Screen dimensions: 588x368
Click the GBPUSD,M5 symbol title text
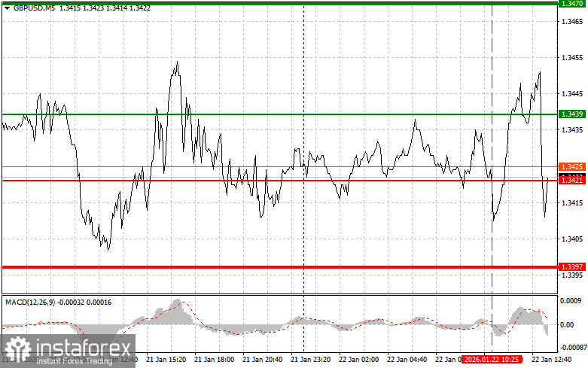(34, 8)
